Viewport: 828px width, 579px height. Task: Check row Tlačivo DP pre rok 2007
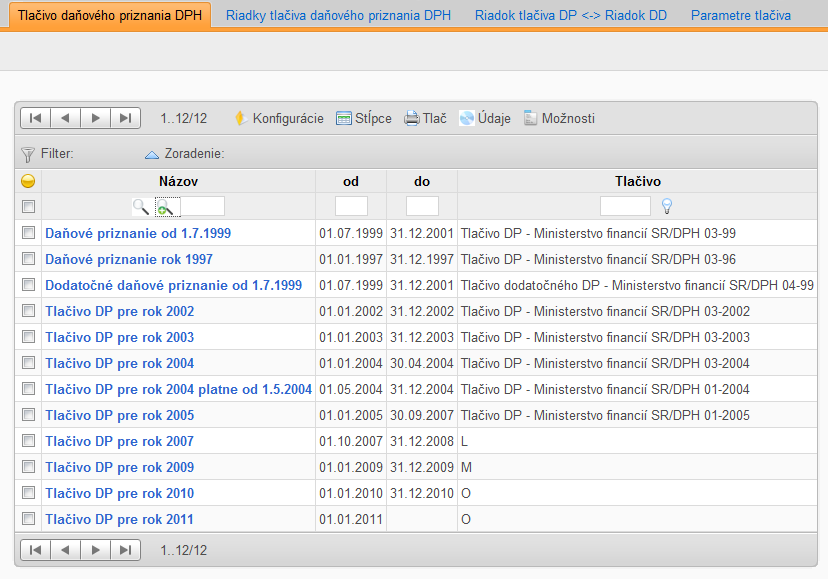pyautogui.click(x=29, y=441)
